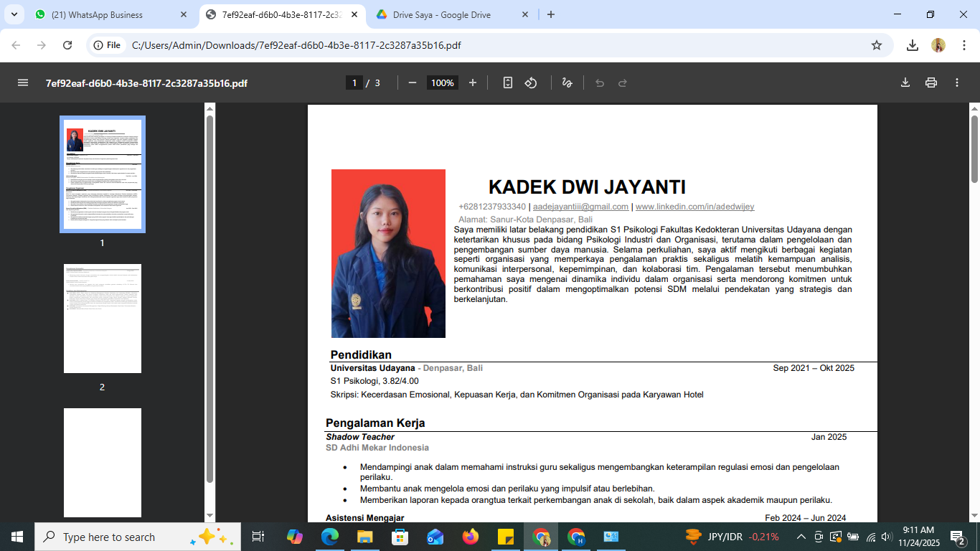This screenshot has height=551, width=980.
Task: Click the fit to page icon
Action: (508, 83)
